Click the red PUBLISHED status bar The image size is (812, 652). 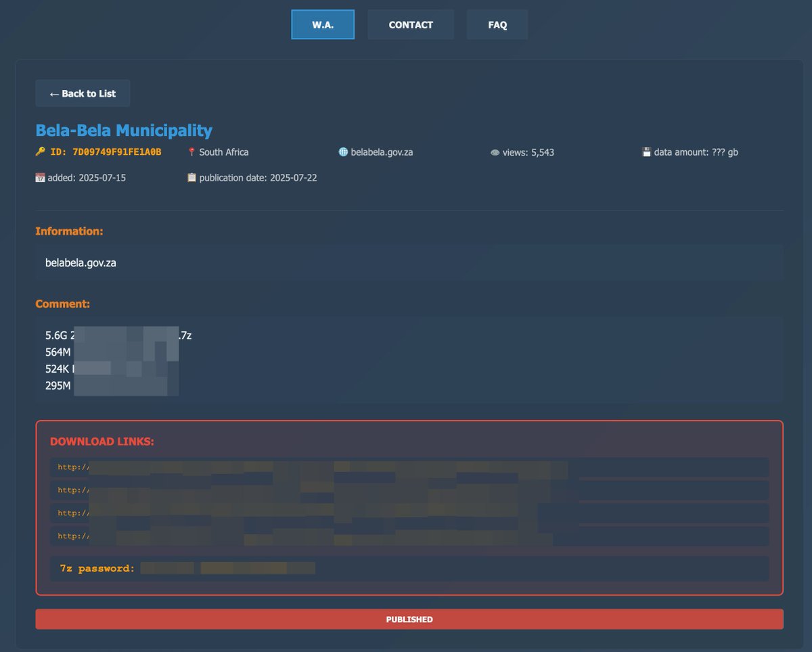pos(409,619)
